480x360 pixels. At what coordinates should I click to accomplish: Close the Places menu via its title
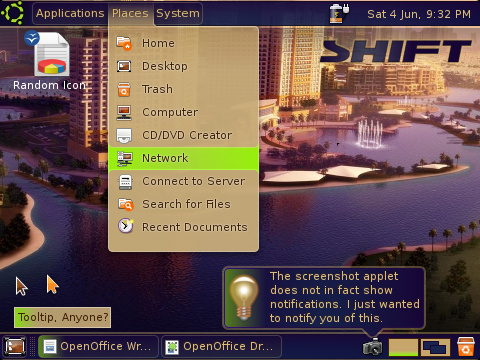pyautogui.click(x=130, y=13)
